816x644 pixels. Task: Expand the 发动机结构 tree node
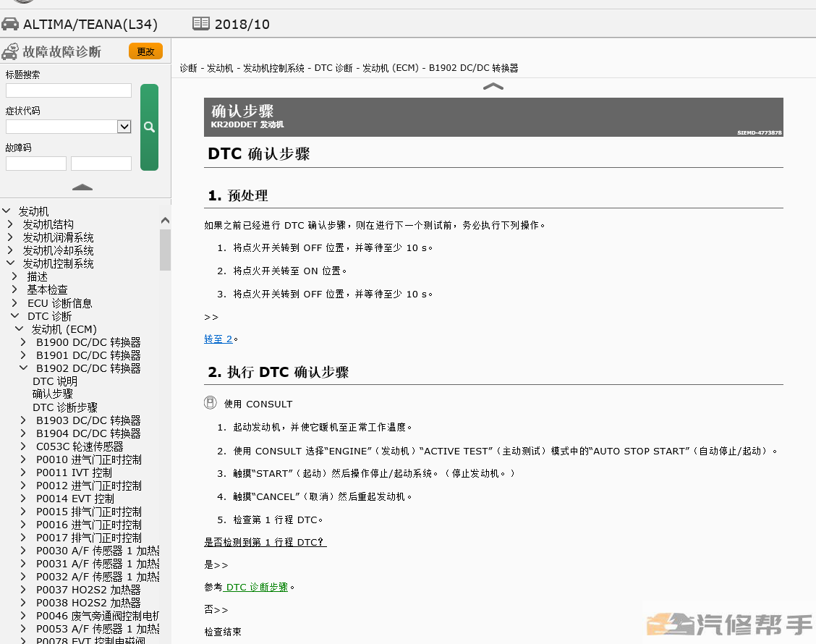point(10,224)
